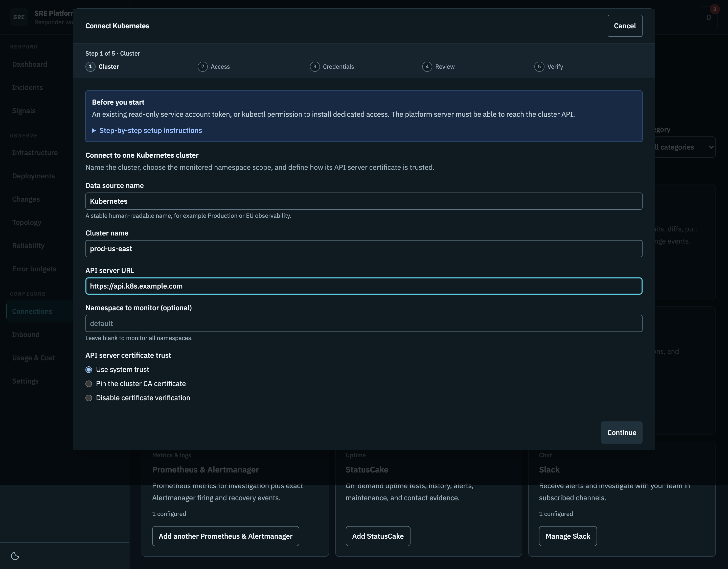Click the Access step label
This screenshot has height=569, width=728.
coord(220,67)
